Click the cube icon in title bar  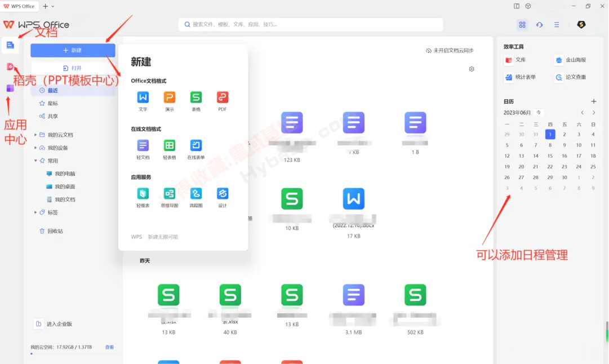pos(528,6)
